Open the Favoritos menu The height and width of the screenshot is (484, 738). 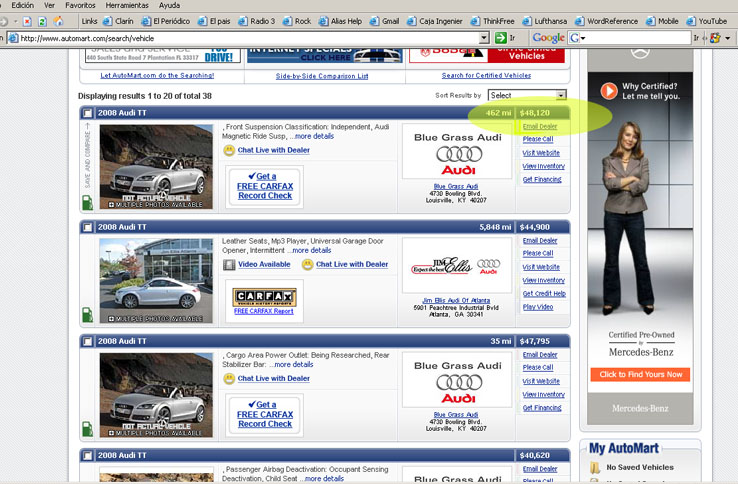80,5
